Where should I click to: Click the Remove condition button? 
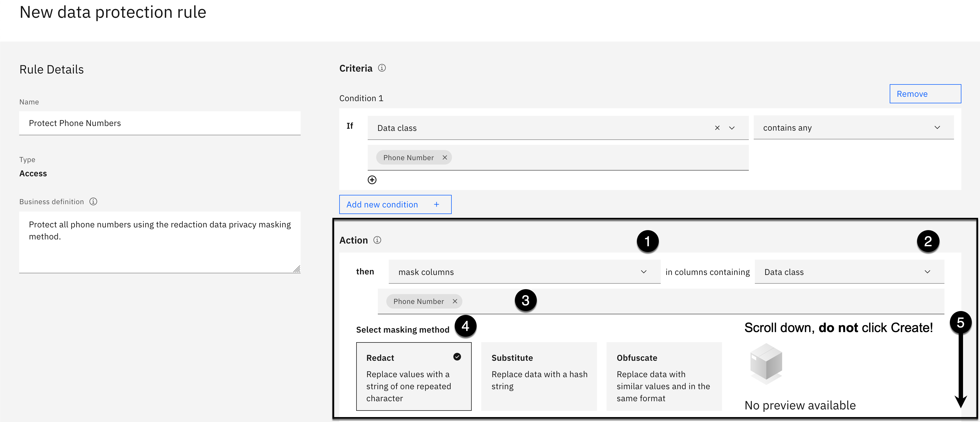point(925,94)
